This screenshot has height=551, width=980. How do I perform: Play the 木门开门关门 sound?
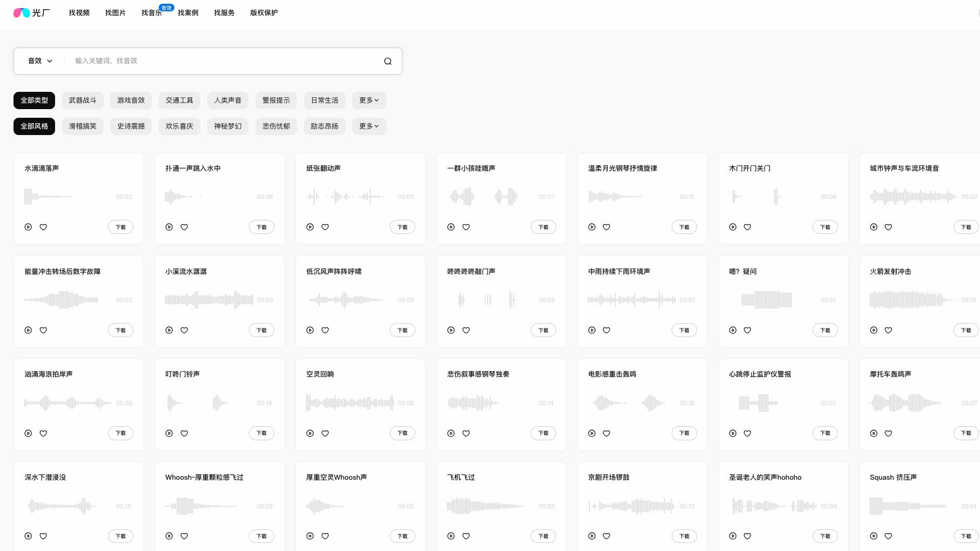point(733,227)
